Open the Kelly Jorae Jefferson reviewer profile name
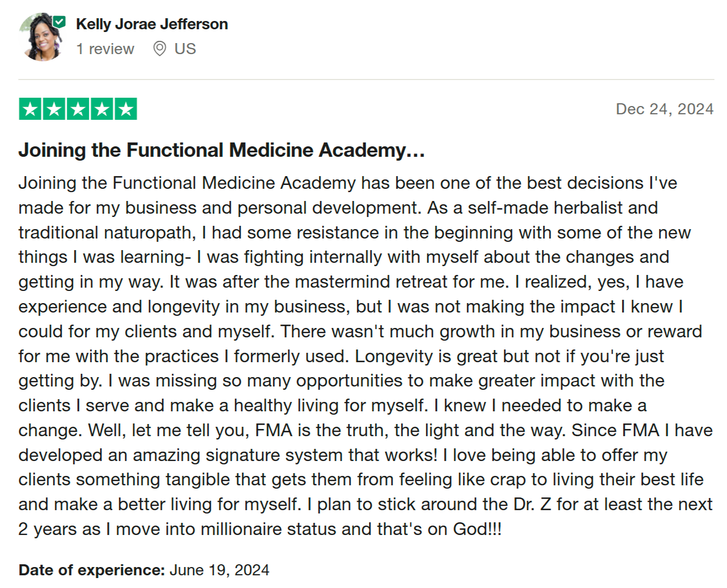Image resolution: width=727 pixels, height=588 pixels. [x=152, y=24]
